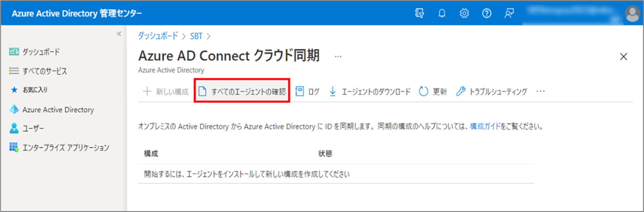Open すべてのサービス in the sidebar
The image size is (644, 212).
[x=38, y=71]
